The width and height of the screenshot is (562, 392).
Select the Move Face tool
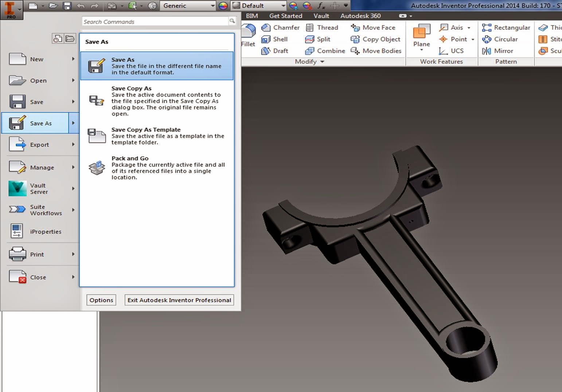[373, 27]
